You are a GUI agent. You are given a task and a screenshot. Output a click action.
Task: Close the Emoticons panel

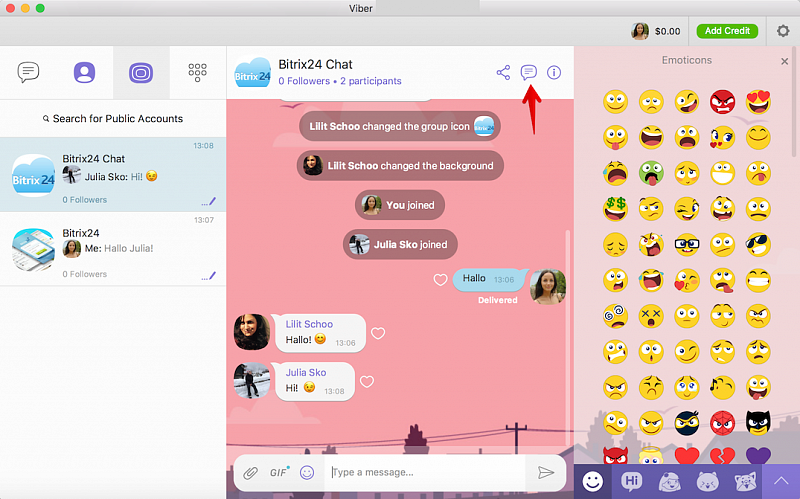[x=784, y=61]
